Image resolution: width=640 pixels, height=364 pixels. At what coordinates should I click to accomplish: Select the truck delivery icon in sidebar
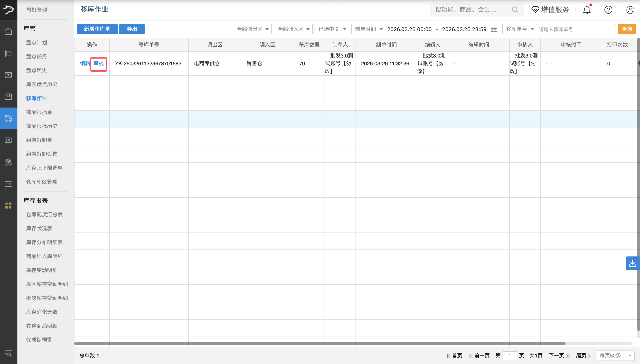(8, 118)
